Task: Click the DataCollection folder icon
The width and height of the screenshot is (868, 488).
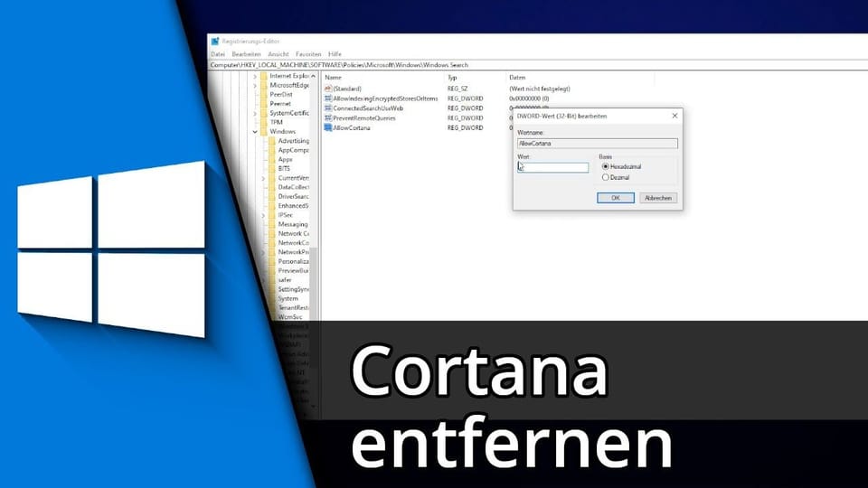Action: click(272, 187)
